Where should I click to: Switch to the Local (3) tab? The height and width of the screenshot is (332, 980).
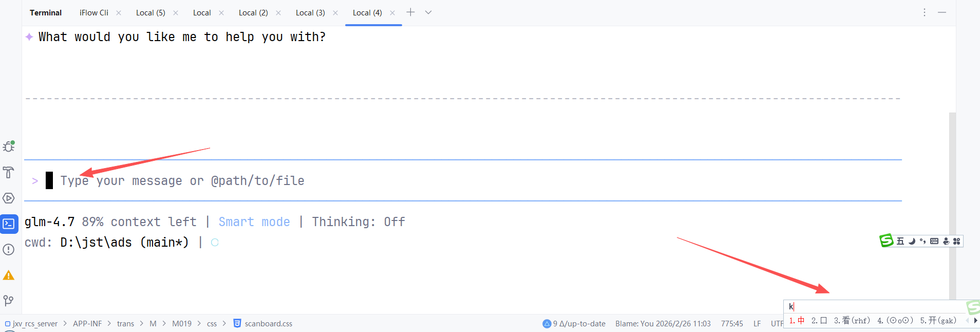click(x=310, y=13)
